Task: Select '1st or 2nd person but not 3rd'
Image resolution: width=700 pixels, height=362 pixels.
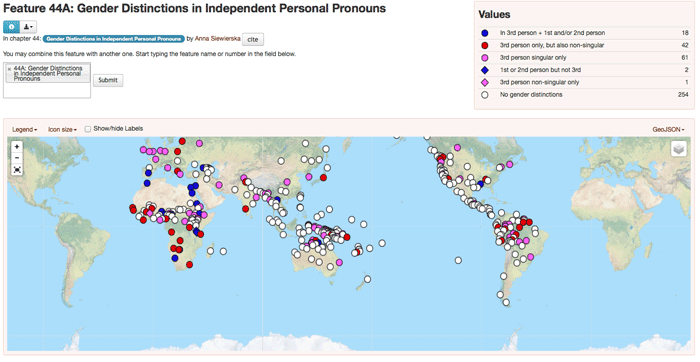Action: click(540, 70)
